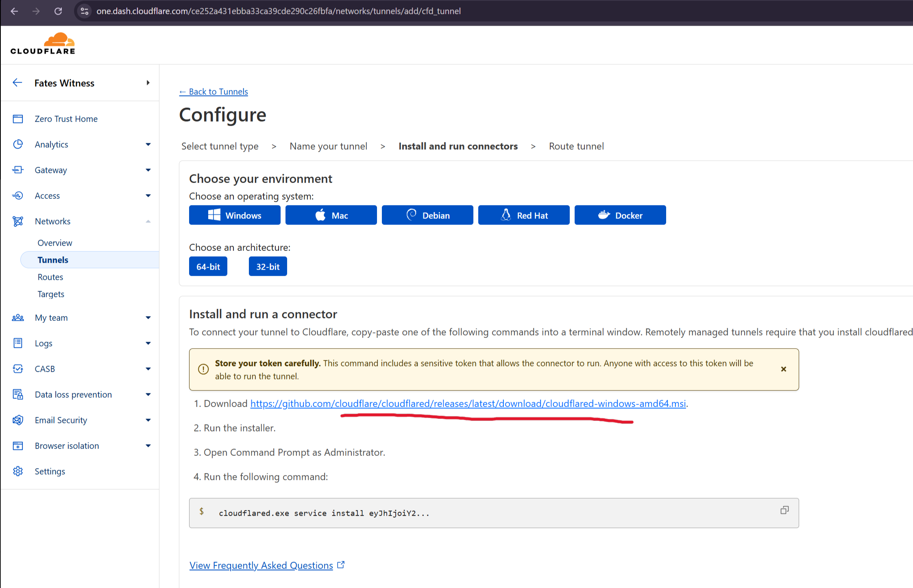Select Mac as the operating system
The height and width of the screenshot is (588, 913).
pos(331,215)
